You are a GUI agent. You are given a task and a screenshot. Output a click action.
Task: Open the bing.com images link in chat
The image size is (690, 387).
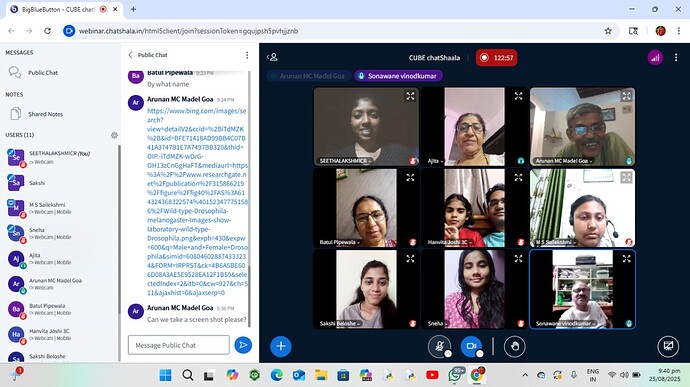pos(197,202)
